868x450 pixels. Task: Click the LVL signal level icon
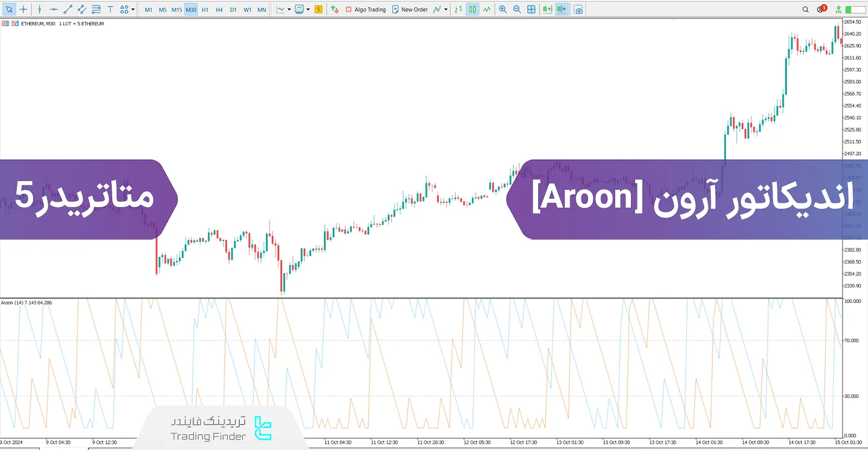pos(839,9)
